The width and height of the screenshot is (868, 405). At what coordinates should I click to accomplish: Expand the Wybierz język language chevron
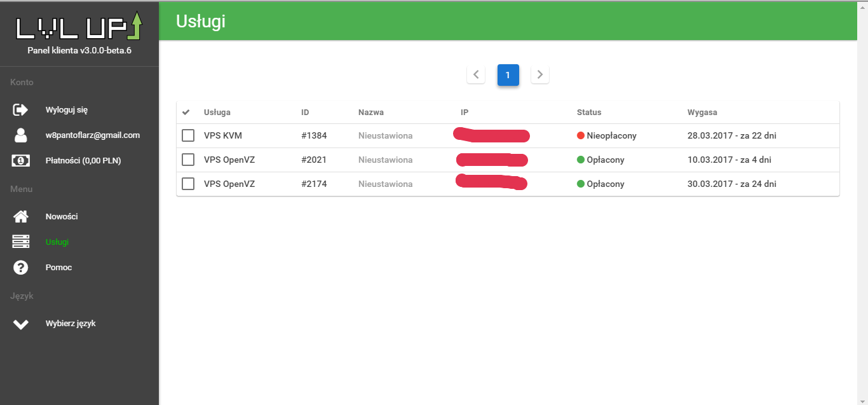[x=21, y=324]
